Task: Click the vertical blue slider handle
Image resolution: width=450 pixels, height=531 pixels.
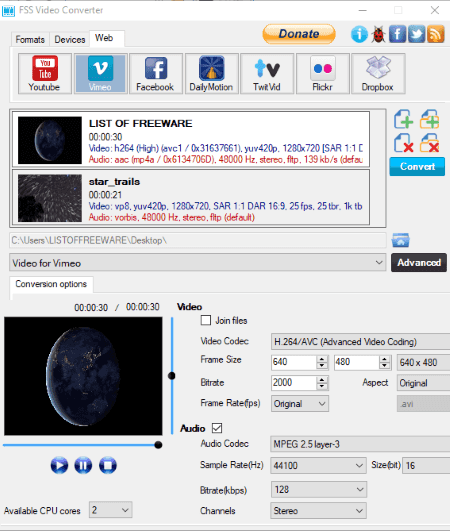Action: pyautogui.click(x=172, y=376)
